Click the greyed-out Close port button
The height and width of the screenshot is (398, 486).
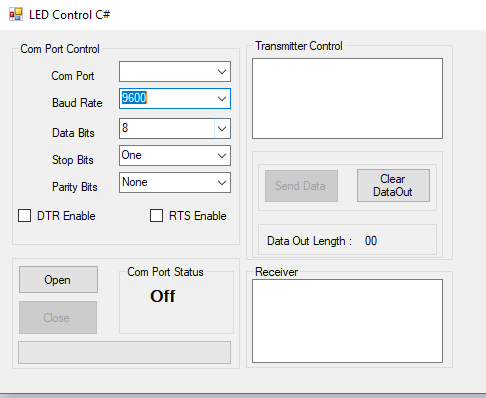(58, 318)
